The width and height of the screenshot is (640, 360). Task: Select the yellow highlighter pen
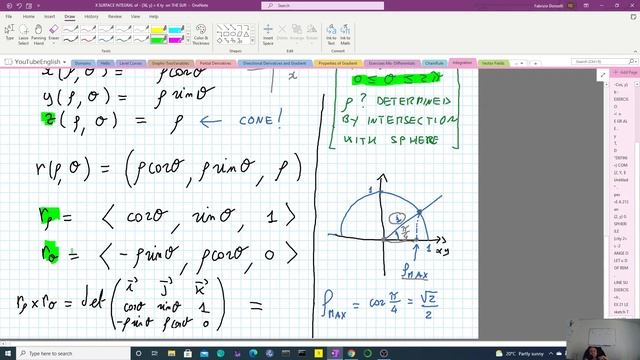[x=158, y=29]
